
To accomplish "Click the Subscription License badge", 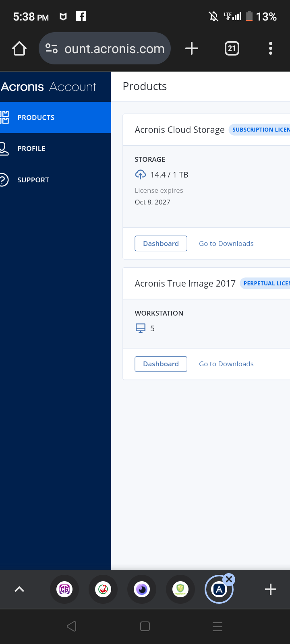I will 259,130.
